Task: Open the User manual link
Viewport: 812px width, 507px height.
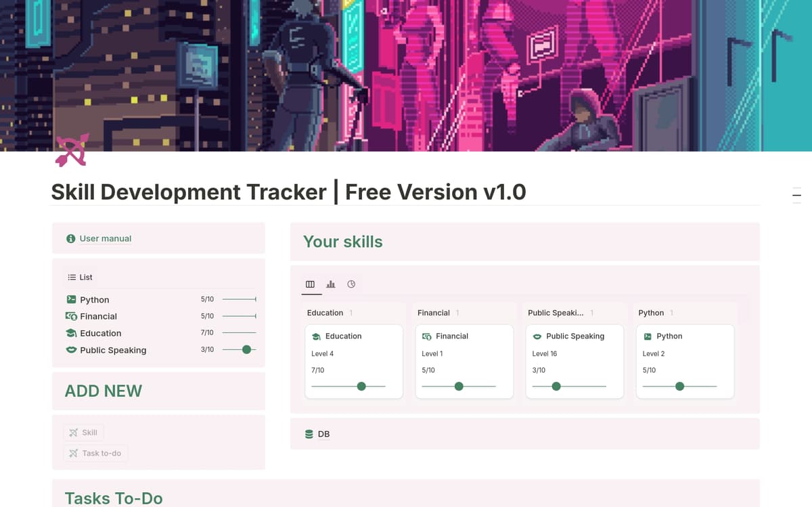Action: (x=106, y=239)
